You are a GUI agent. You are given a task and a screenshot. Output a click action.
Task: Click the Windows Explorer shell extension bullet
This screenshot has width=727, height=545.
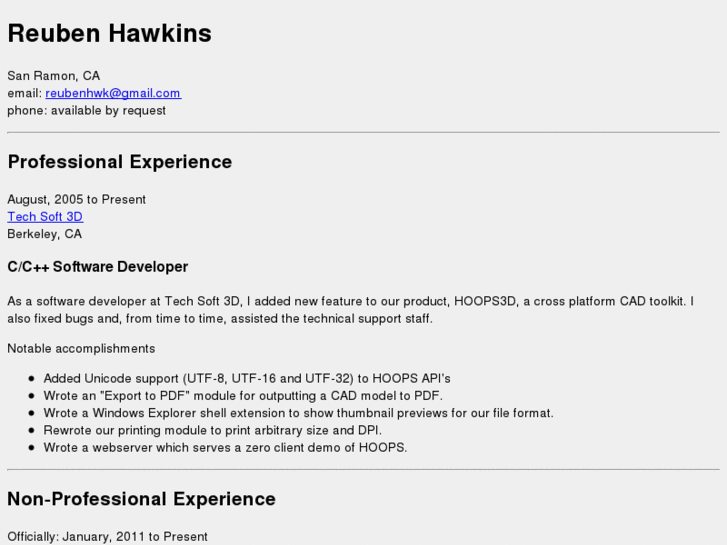pyautogui.click(x=298, y=413)
